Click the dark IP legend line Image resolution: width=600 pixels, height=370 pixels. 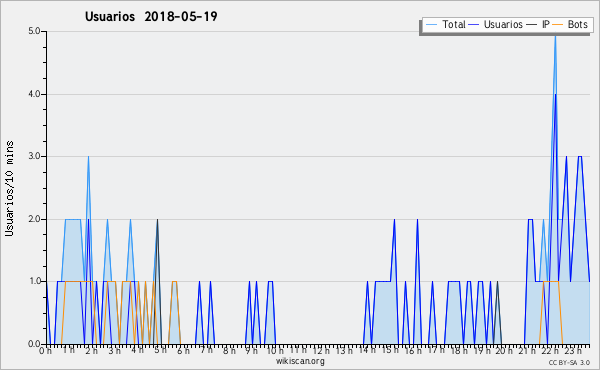click(532, 25)
